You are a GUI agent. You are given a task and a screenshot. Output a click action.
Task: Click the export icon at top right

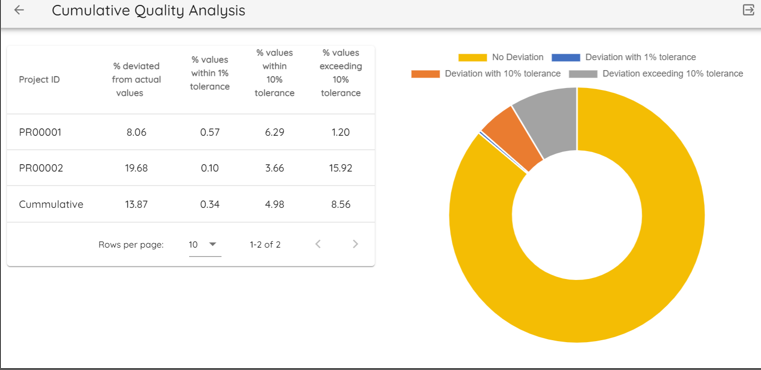[748, 10]
